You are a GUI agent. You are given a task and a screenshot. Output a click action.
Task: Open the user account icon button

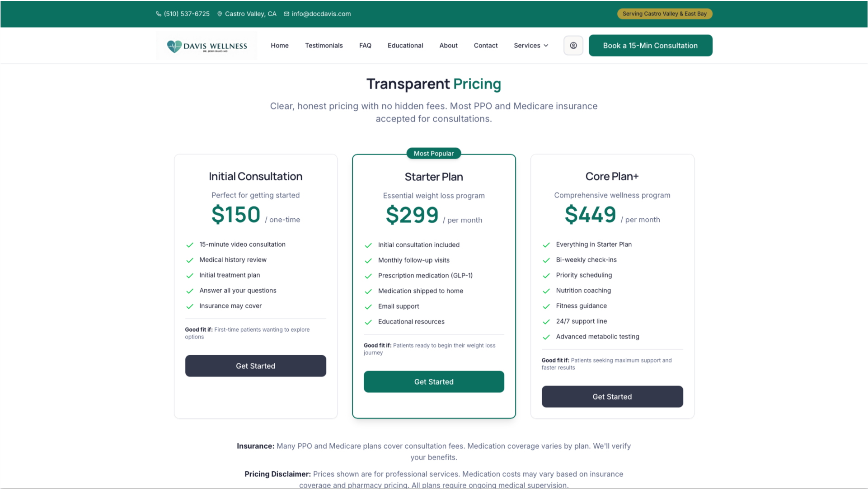point(573,46)
